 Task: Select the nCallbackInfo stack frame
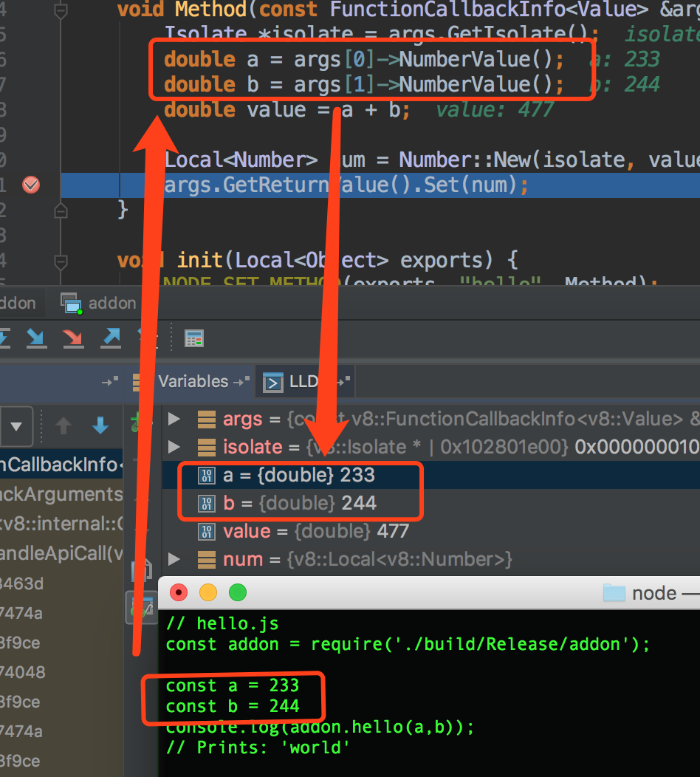(61, 465)
